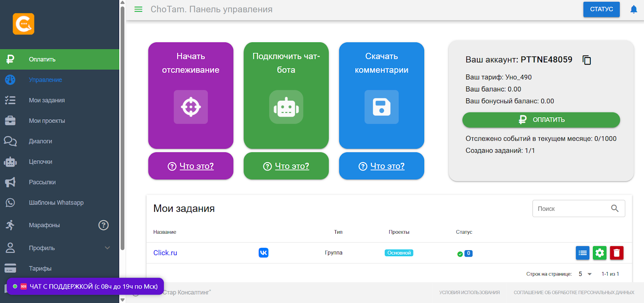644x303 pixels.
Task: Open list view for Click.ru task
Action: tap(582, 253)
